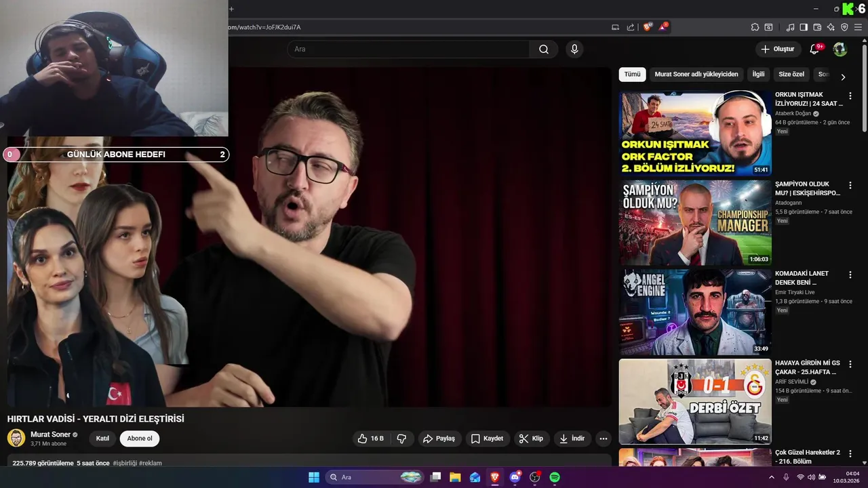Open the DERBİ ÖZET 0-1 thumbnail
This screenshot has width=868, height=488.
[x=695, y=402]
